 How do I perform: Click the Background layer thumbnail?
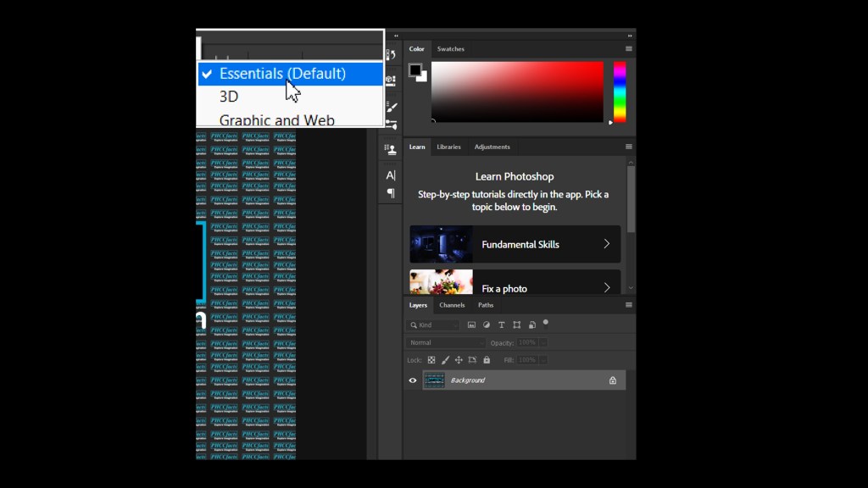pyautogui.click(x=434, y=380)
